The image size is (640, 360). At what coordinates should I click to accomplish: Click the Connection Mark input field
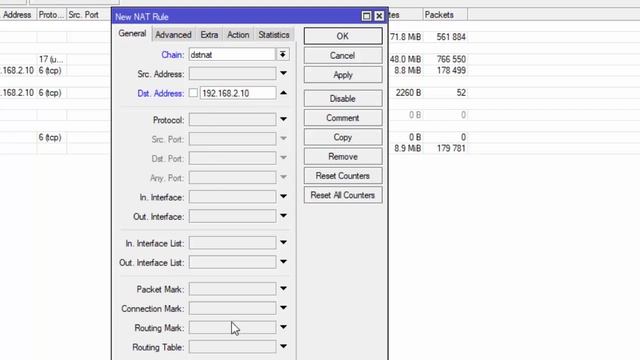point(232,308)
